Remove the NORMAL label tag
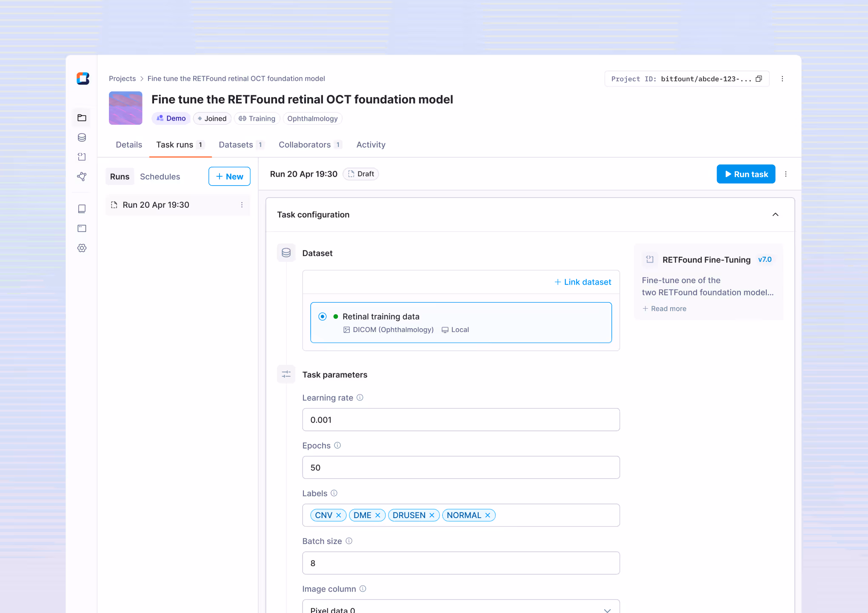Image resolution: width=868 pixels, height=613 pixels. click(488, 515)
